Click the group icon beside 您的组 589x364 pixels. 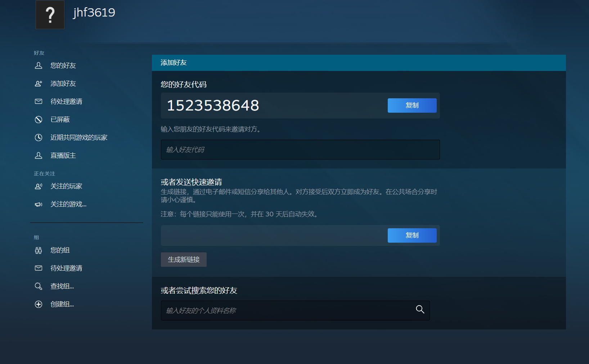pos(39,250)
